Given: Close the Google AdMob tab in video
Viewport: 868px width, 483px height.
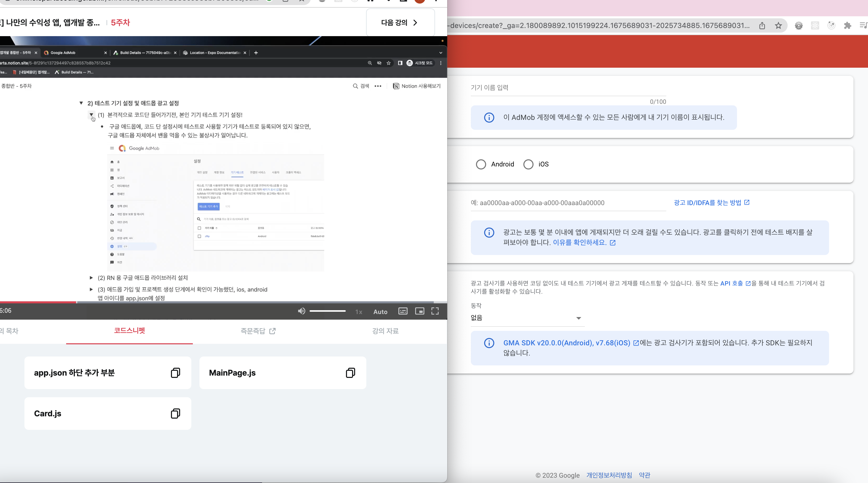Looking at the screenshot, I should click(x=106, y=53).
